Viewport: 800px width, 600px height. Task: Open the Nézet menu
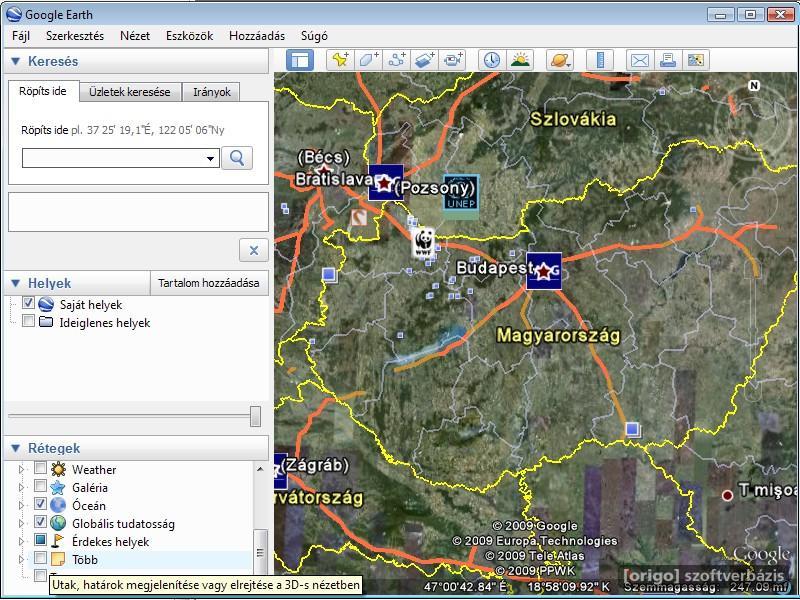point(135,36)
